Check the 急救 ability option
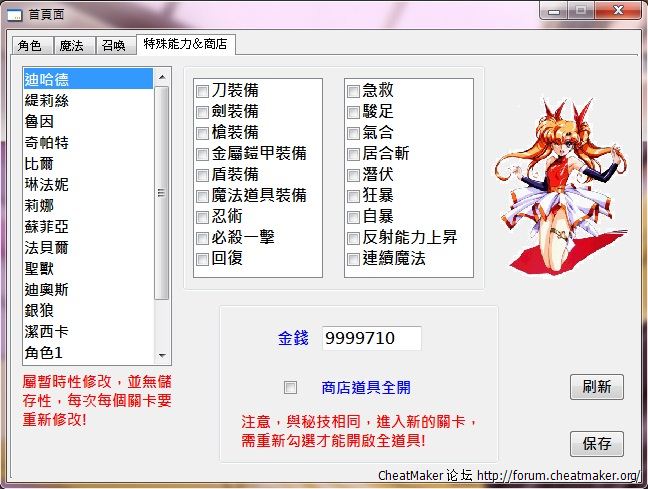The image size is (648, 489). coord(353,91)
